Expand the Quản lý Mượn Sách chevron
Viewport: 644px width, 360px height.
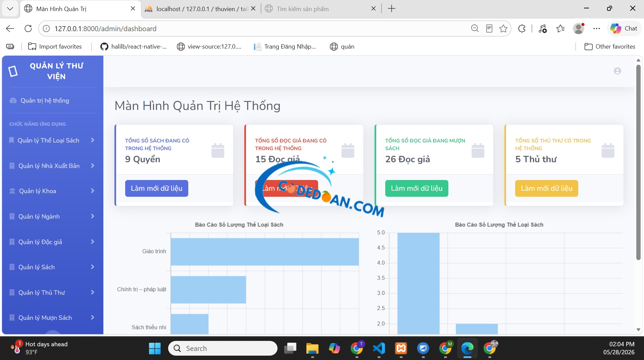93,317
